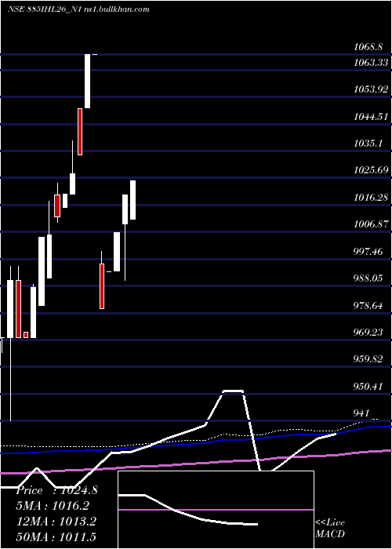
Task: Click the red candlestick spanning 978.64 to 997.46
Action: [102, 286]
